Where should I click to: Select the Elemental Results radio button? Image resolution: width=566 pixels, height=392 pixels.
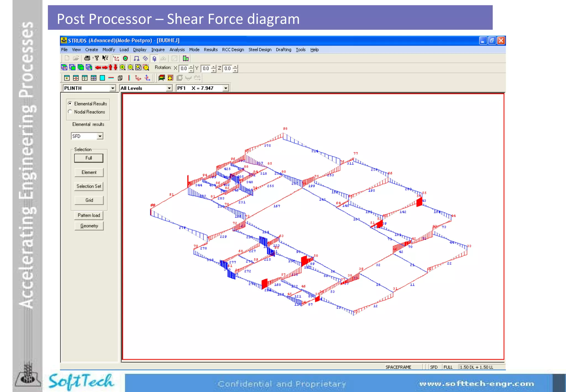pyautogui.click(x=70, y=103)
